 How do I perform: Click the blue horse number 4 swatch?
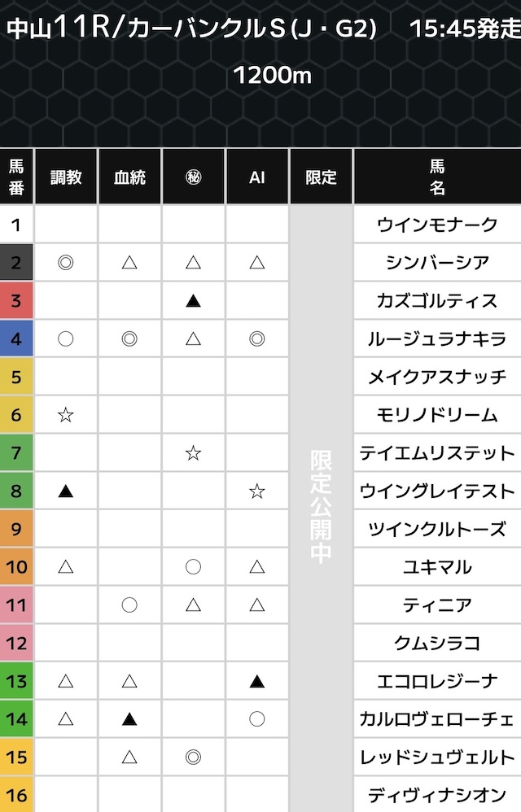(x=16, y=338)
